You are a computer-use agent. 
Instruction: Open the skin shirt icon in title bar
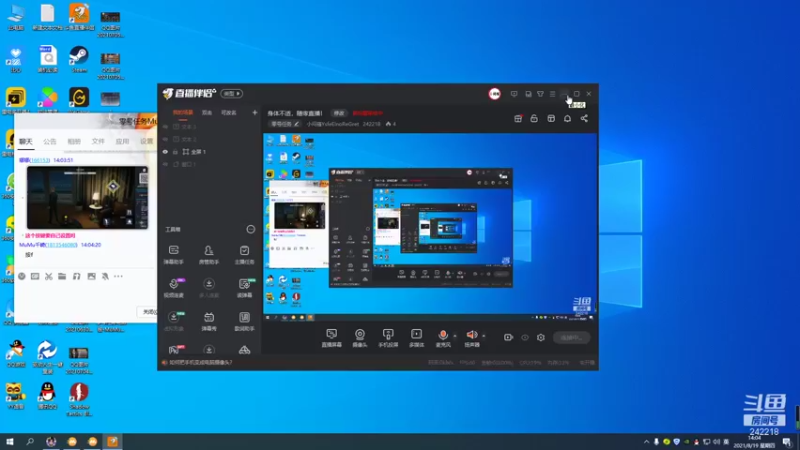(x=540, y=94)
